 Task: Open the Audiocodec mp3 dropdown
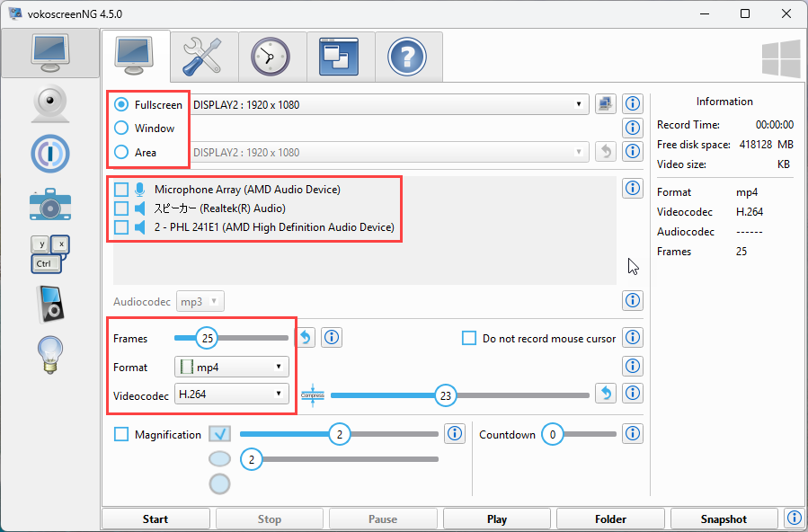tap(200, 302)
